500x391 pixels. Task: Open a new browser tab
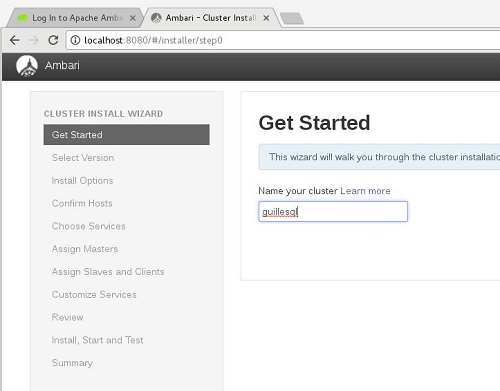click(292, 18)
